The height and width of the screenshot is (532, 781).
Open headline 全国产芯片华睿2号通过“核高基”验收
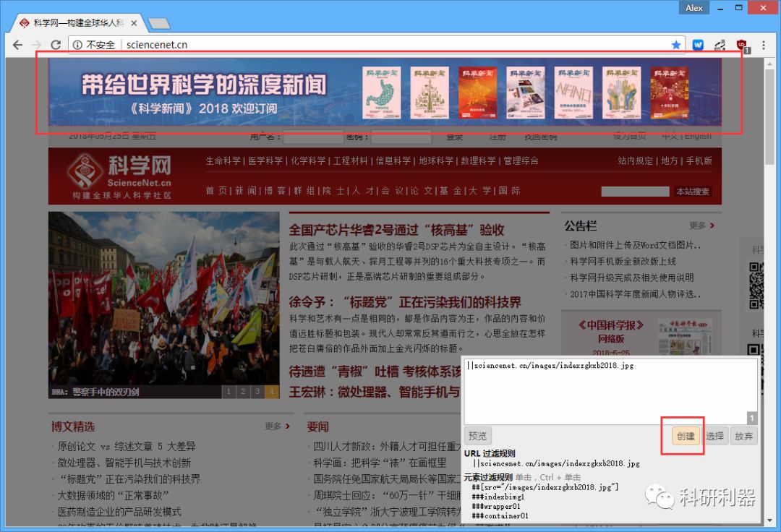(x=396, y=230)
